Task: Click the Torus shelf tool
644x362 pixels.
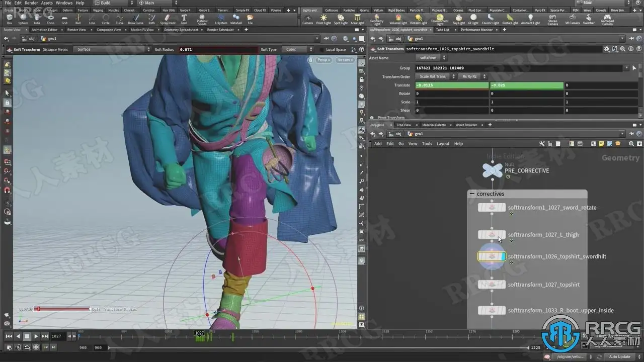Action: [50, 19]
